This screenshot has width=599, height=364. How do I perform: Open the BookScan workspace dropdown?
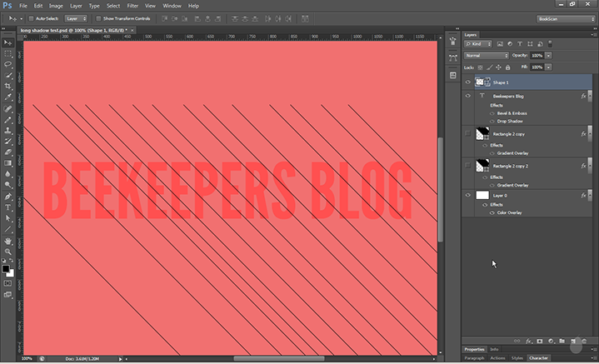point(565,17)
